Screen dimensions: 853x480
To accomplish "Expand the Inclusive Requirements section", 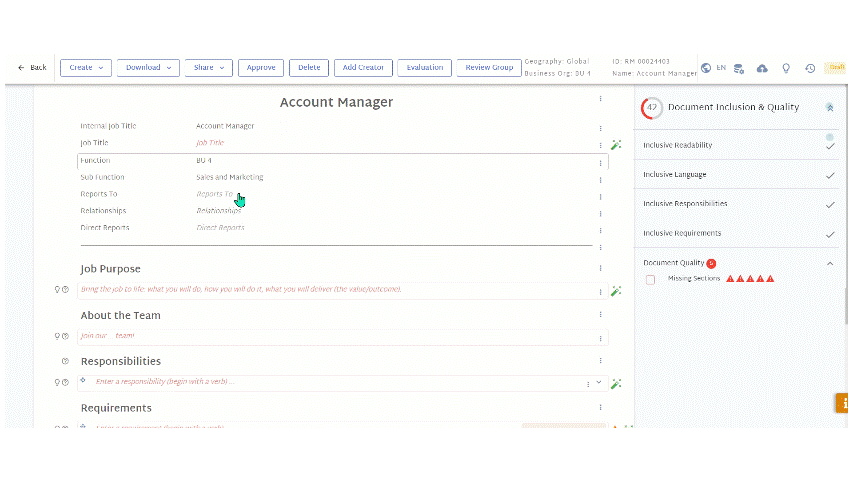I will 830,235.
